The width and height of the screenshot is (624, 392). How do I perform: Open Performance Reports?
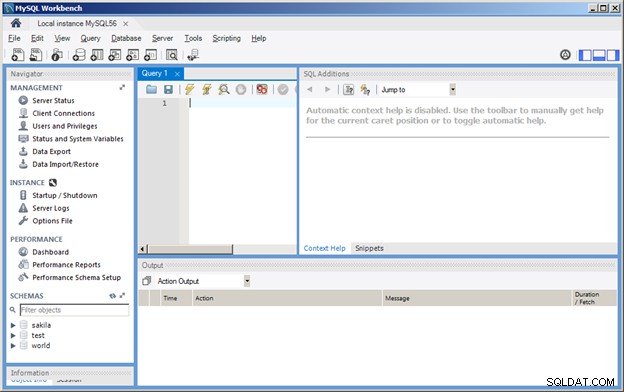(x=66, y=265)
